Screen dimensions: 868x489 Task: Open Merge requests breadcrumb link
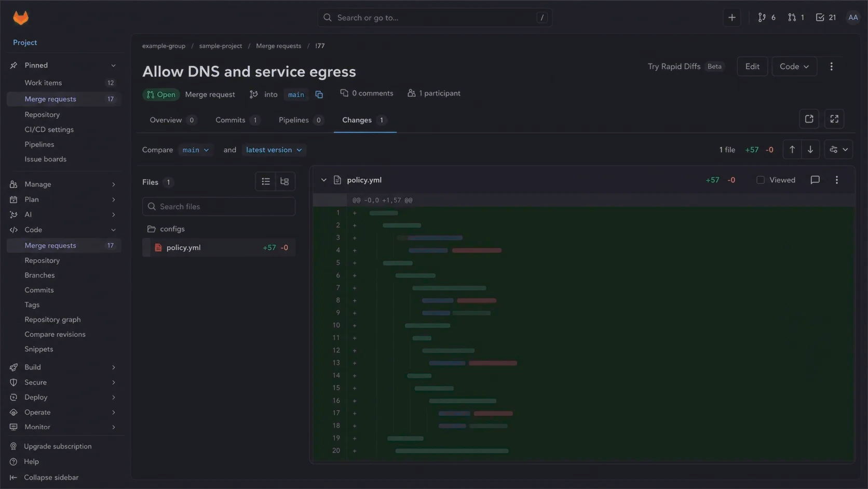coord(278,46)
